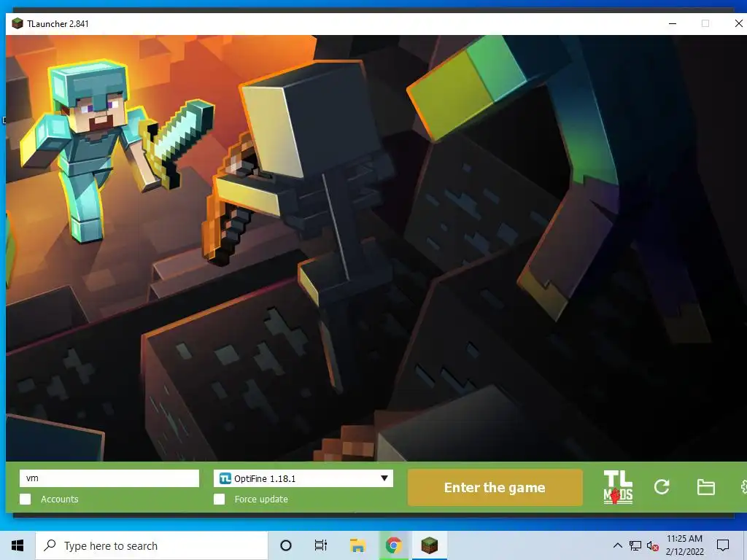Launch File Explorer from the taskbar
This screenshot has height=560, width=747.
tap(357, 545)
